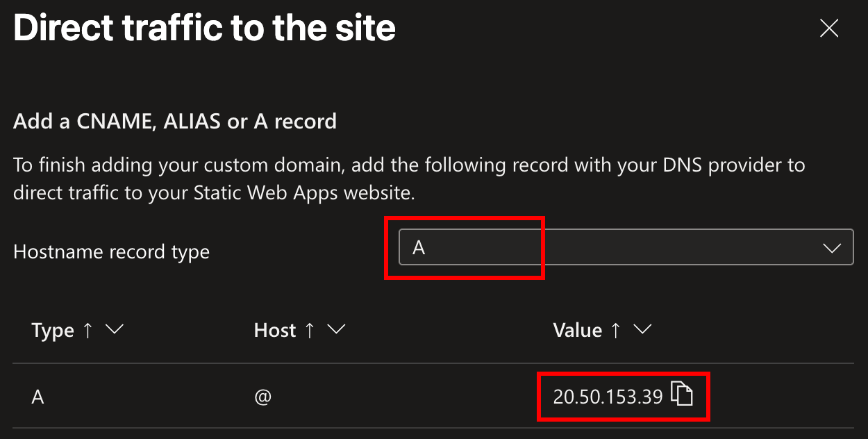Select the A record type cell in the row

tap(38, 397)
